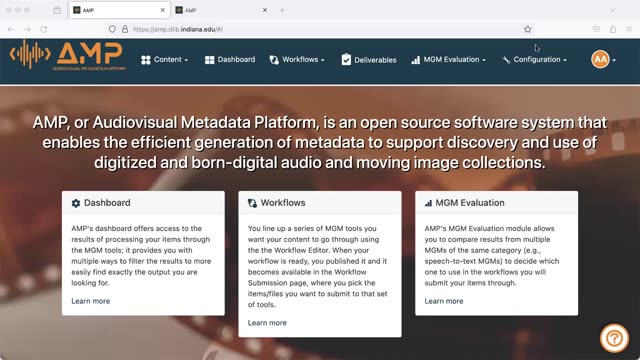Click the Configuration wrench icon
The image size is (640, 360).
[507, 60]
